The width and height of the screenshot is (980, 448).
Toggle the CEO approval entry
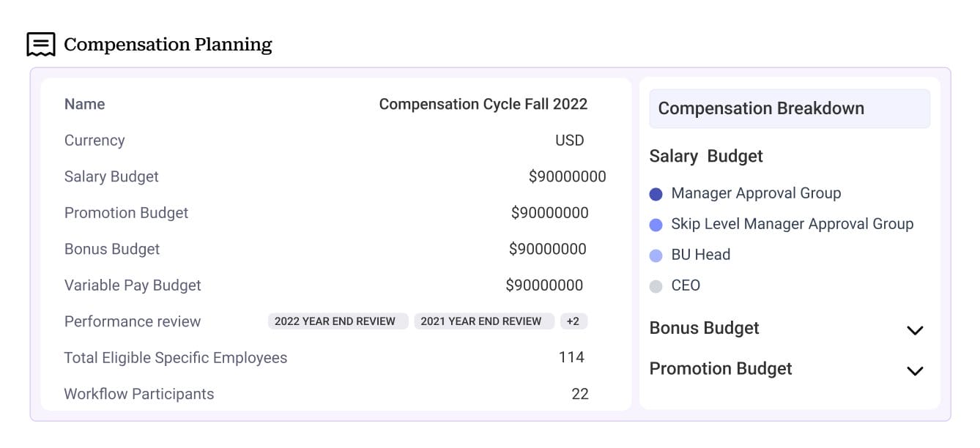click(686, 285)
